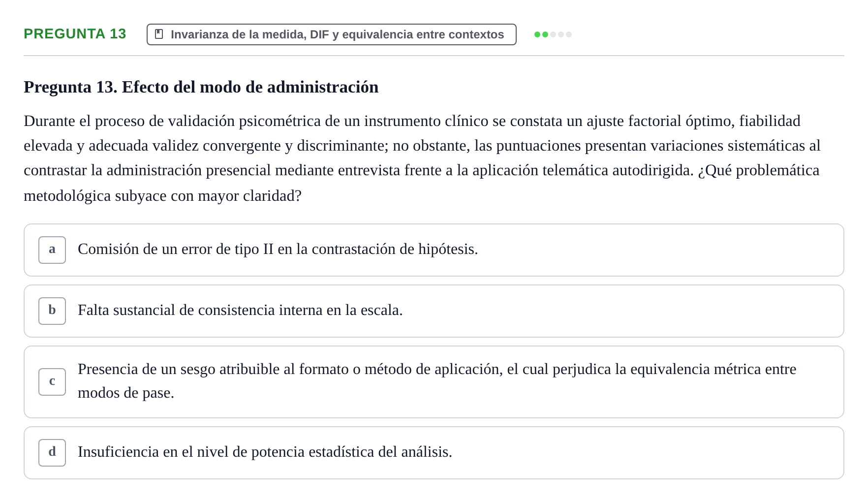The image size is (868, 503).
Task: Select answer option letter d box
Action: pyautogui.click(x=52, y=453)
